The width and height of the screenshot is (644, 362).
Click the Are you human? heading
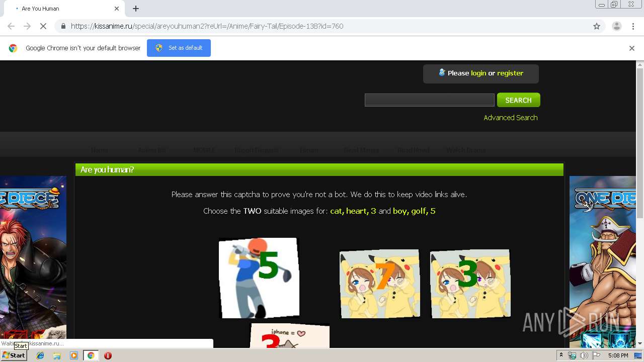[107, 170]
